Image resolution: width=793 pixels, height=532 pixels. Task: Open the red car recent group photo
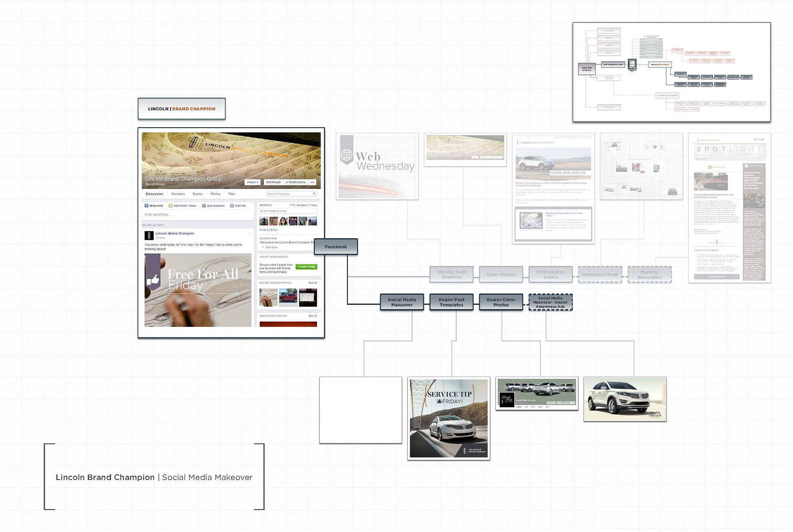point(288,298)
